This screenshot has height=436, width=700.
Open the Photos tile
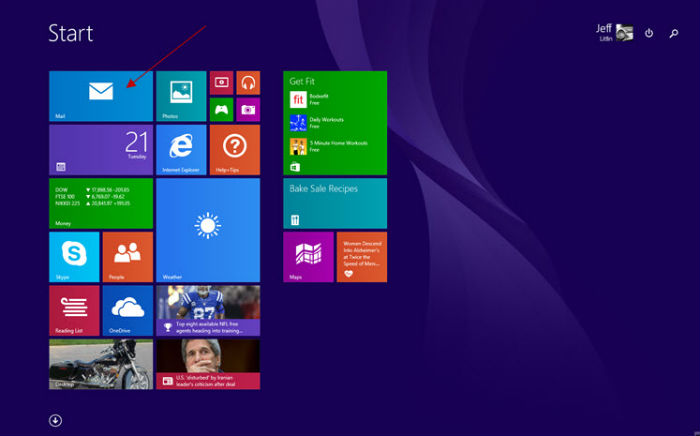[x=181, y=96]
